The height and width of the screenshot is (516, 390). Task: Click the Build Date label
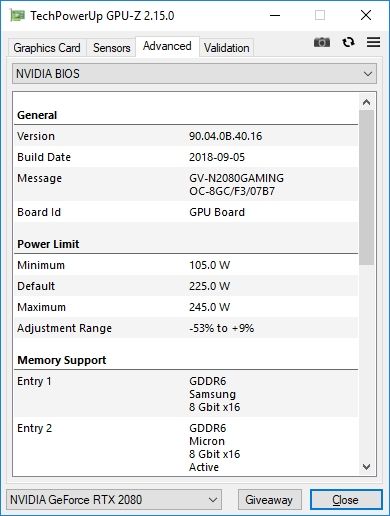(44, 157)
